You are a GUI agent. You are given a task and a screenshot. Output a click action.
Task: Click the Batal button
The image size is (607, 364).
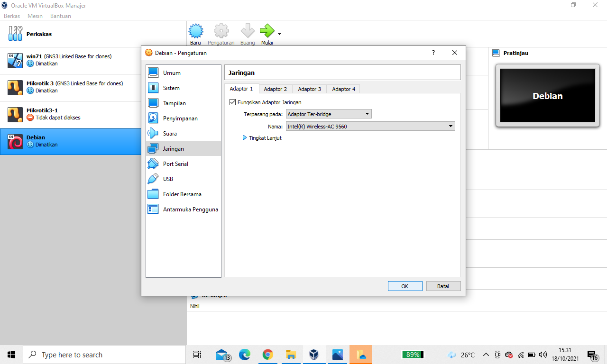pyautogui.click(x=443, y=286)
